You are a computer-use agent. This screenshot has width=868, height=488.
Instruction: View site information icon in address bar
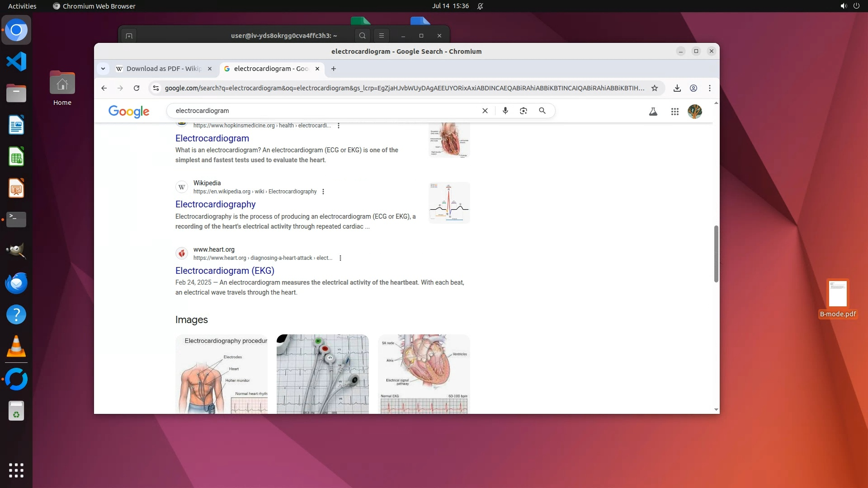[156, 88]
